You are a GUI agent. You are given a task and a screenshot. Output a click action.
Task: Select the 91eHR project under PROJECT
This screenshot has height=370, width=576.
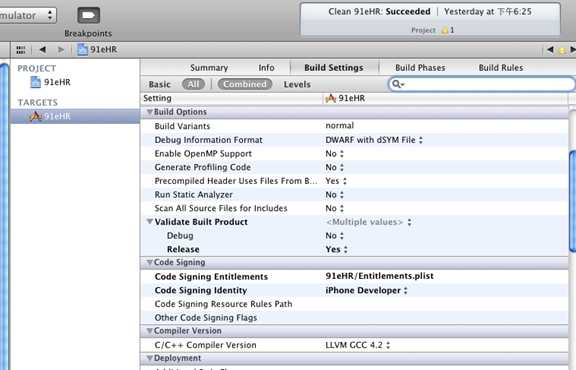tap(57, 82)
